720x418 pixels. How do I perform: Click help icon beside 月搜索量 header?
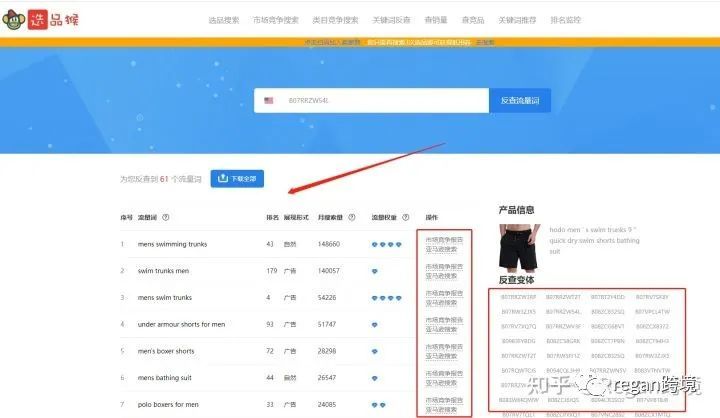point(352,217)
